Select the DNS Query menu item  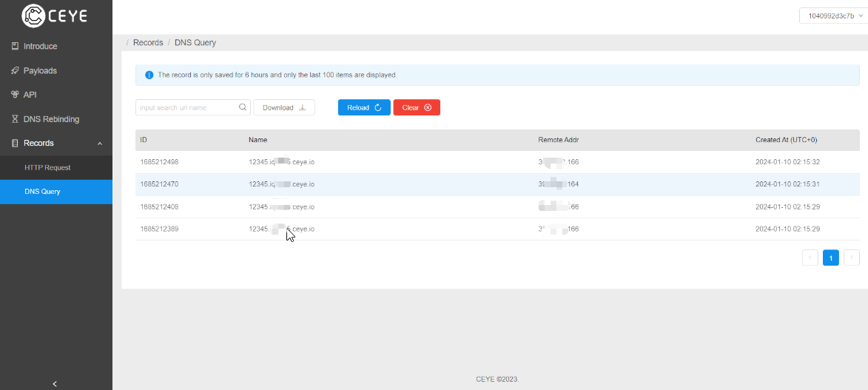coord(56,192)
